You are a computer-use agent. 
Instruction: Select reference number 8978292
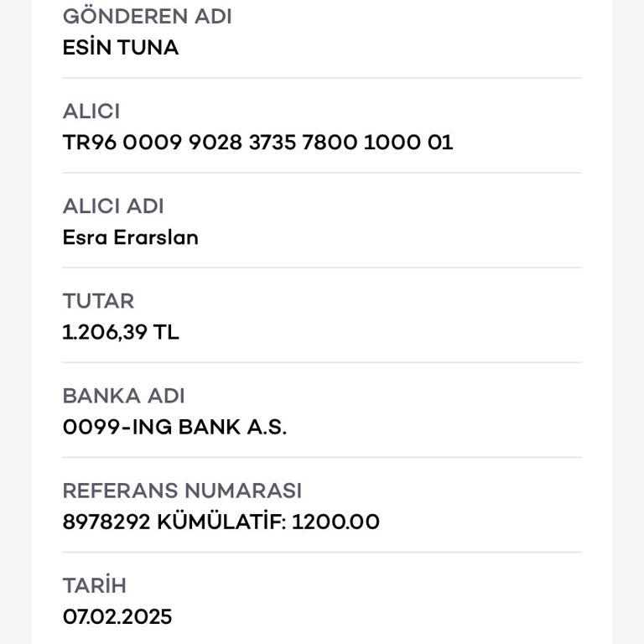click(x=106, y=522)
